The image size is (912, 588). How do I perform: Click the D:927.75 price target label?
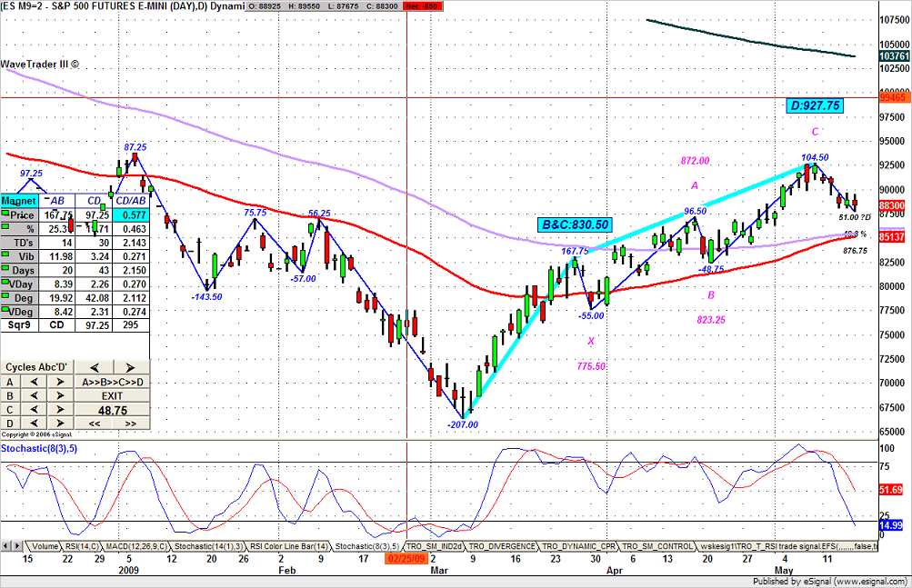815,105
